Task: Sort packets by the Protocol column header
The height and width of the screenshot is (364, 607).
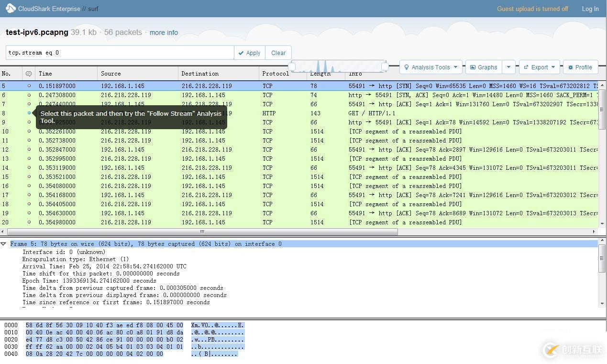Action: (276, 74)
